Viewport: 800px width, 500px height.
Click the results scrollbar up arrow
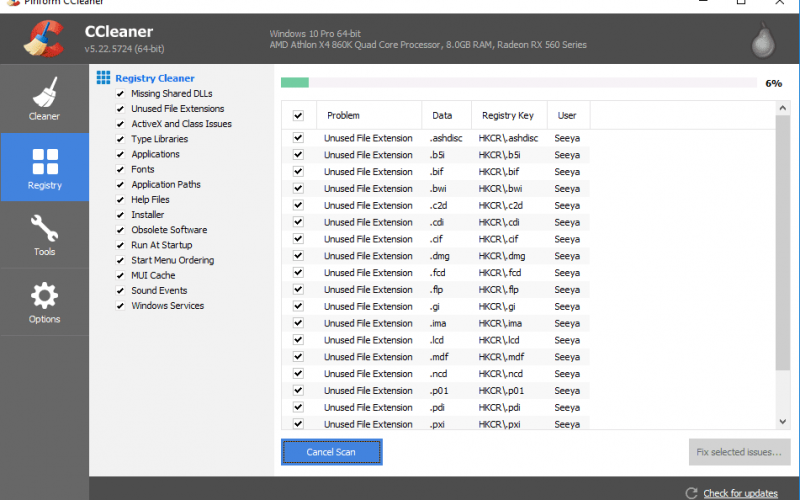782,108
